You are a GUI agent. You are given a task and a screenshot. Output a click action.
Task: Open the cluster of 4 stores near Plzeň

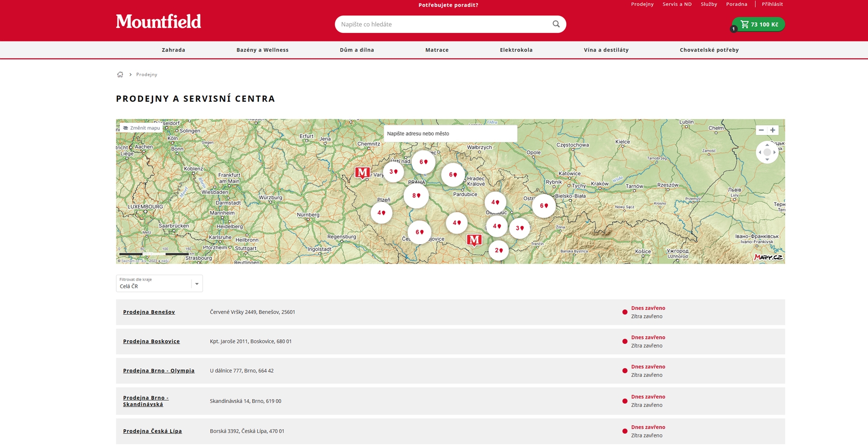click(x=381, y=212)
